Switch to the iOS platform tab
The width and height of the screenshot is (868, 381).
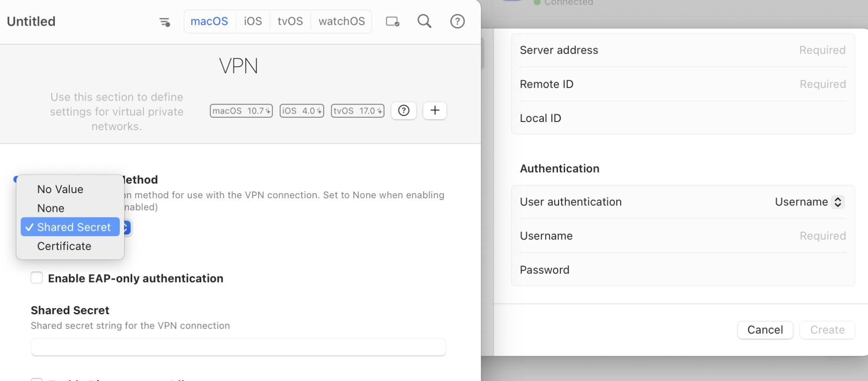[253, 21]
